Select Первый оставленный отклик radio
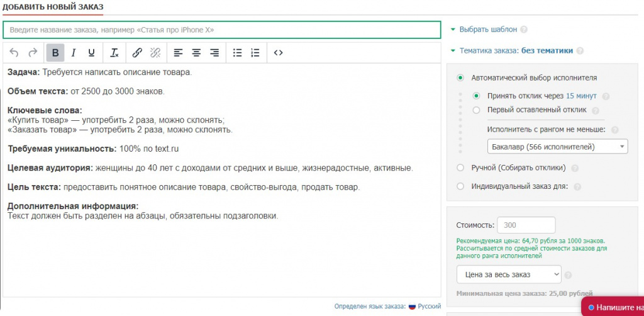The width and height of the screenshot is (644, 316). tap(477, 110)
